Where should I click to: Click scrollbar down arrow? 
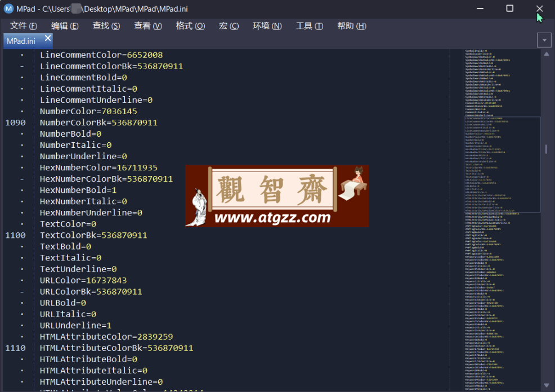point(547,385)
